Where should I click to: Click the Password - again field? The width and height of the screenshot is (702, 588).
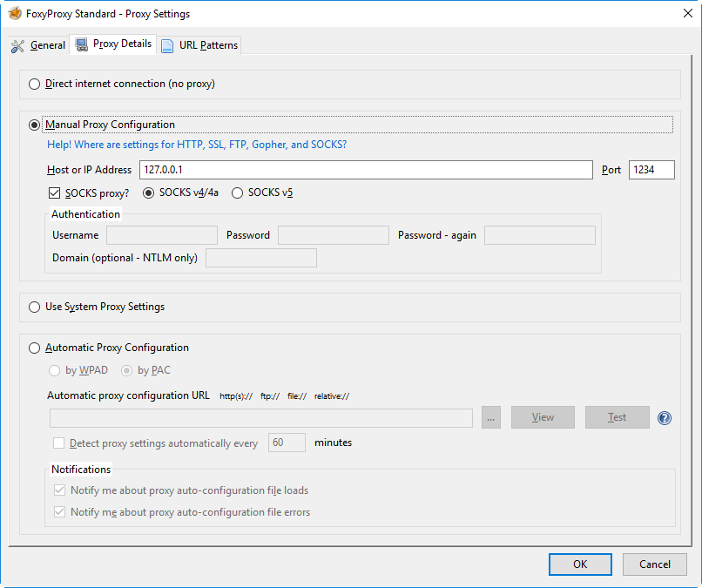[539, 235]
